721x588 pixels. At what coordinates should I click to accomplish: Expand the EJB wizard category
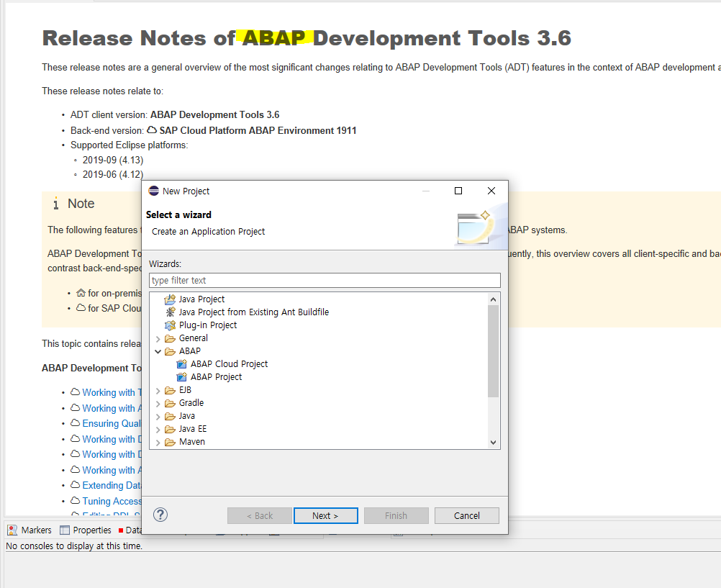pos(158,391)
